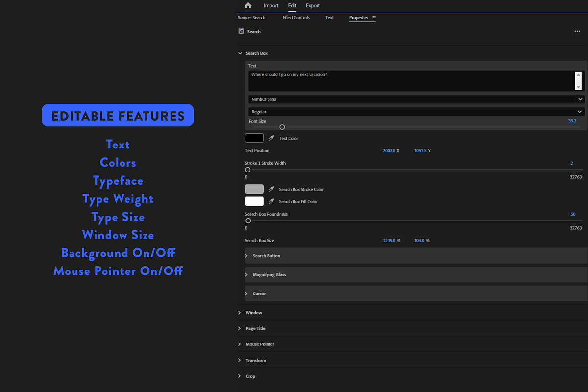588x392 pixels.
Task: Open the Effect Controls tab
Action: [296, 18]
